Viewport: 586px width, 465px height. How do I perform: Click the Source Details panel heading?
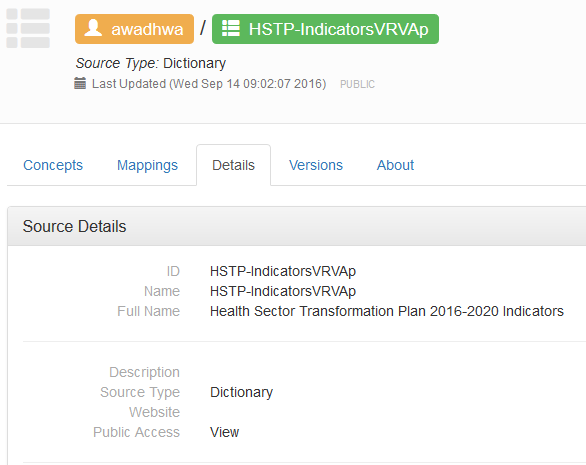click(x=74, y=227)
